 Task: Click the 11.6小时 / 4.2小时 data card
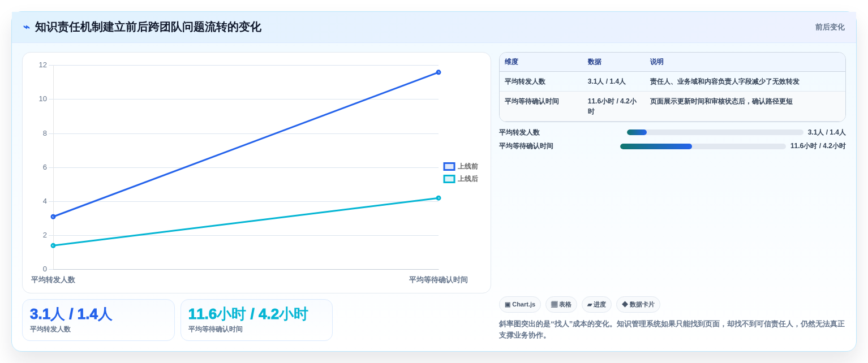click(x=256, y=320)
